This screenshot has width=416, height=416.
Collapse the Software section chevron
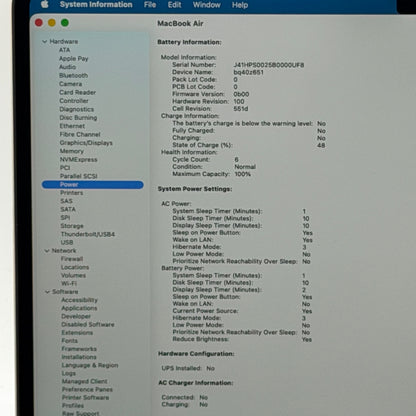coord(47,292)
